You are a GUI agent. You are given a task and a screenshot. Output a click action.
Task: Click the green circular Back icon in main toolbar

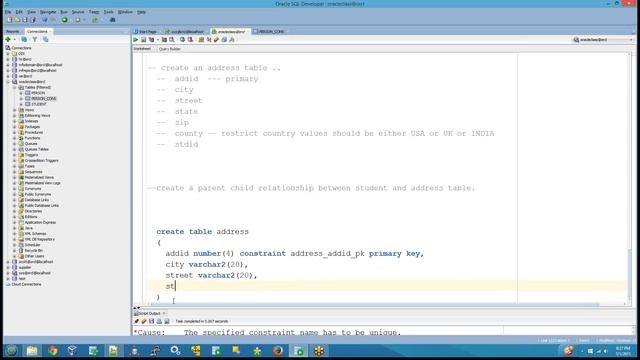[x=64, y=20]
